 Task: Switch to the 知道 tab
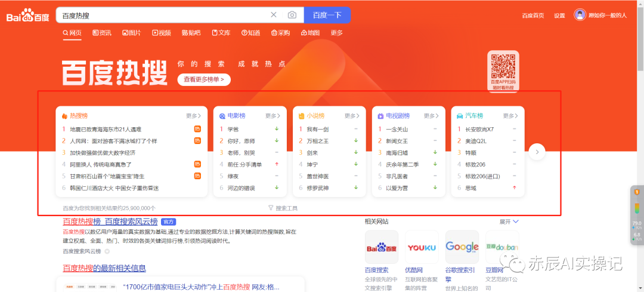point(250,33)
